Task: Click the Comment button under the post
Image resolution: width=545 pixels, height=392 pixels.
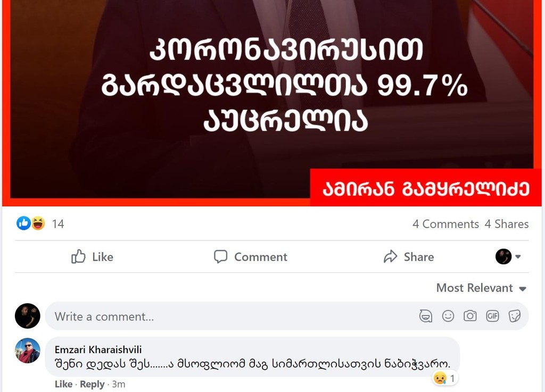Action: click(x=251, y=257)
